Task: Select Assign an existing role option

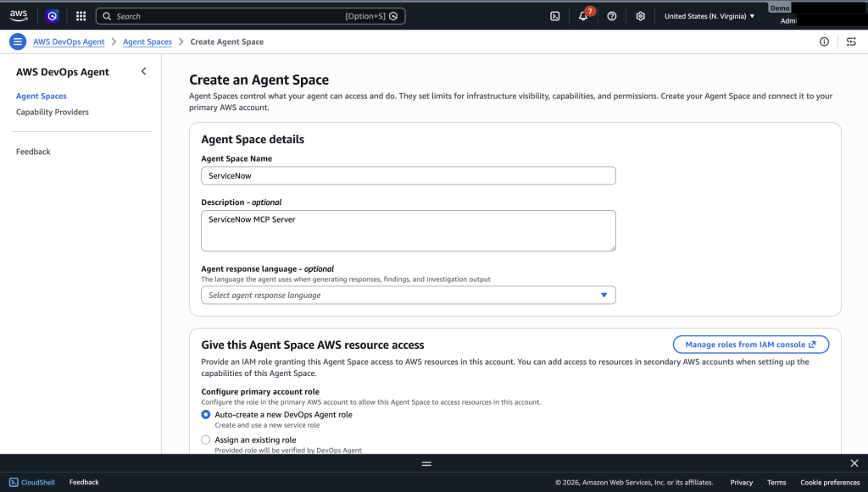Action: (x=206, y=440)
